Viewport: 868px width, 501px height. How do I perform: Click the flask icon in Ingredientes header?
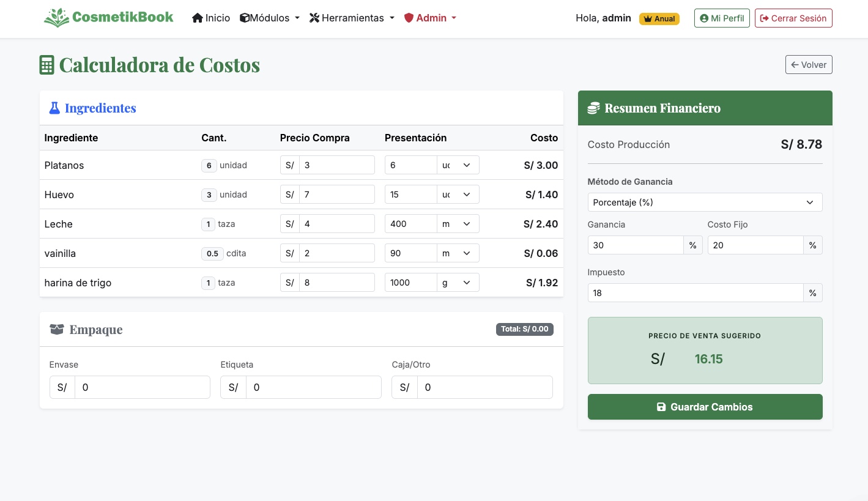coord(54,108)
